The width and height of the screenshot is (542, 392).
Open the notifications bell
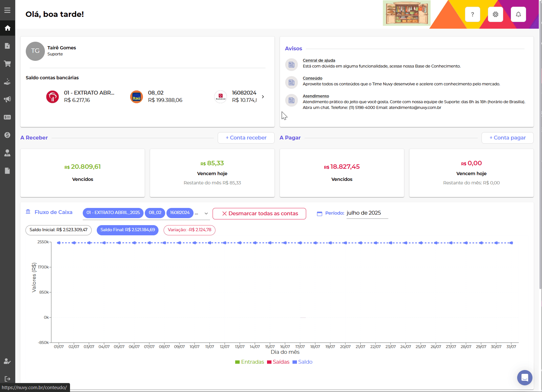tap(518, 14)
